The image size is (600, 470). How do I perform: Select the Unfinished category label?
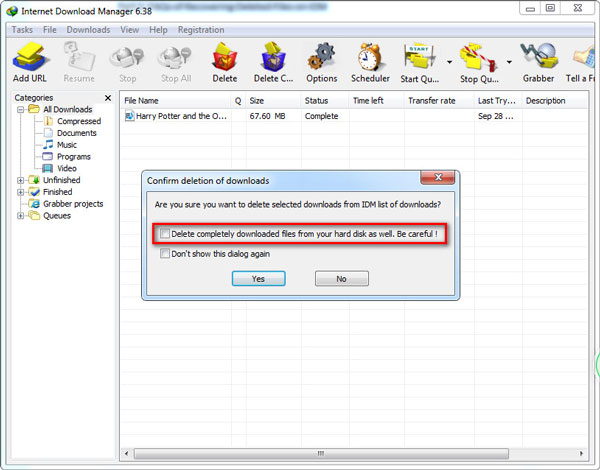(x=62, y=180)
